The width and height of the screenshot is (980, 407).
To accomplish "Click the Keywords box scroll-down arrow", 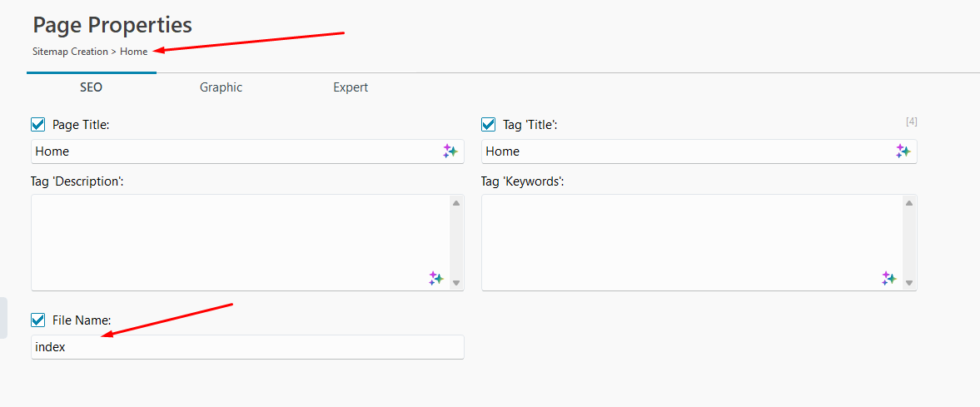I will coord(908,283).
